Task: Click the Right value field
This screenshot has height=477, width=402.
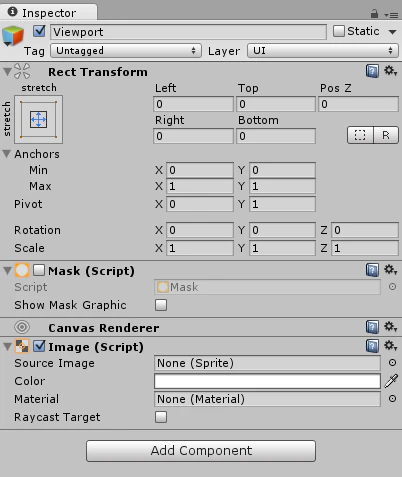Action: click(193, 136)
